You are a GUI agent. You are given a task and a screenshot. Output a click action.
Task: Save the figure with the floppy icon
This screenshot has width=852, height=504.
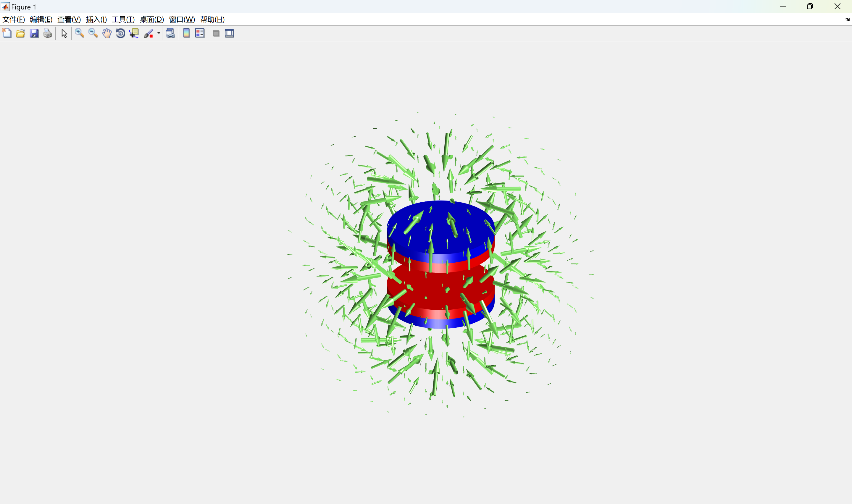point(34,33)
